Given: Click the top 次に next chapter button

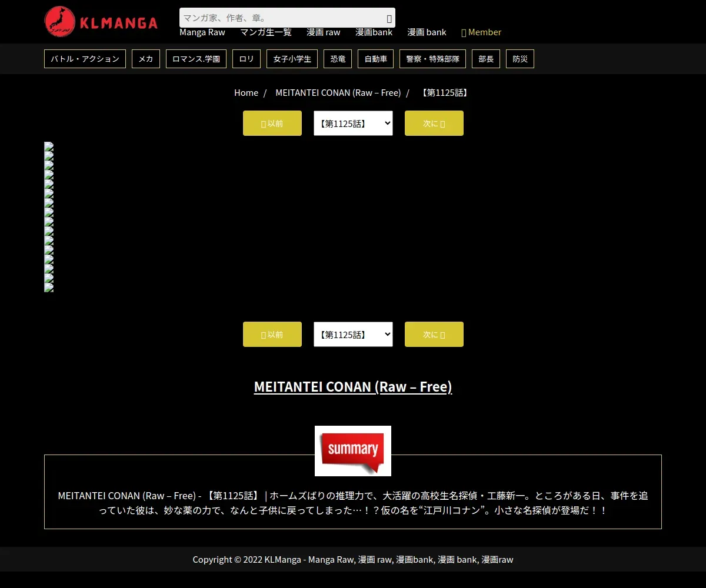Looking at the screenshot, I should coord(434,123).
